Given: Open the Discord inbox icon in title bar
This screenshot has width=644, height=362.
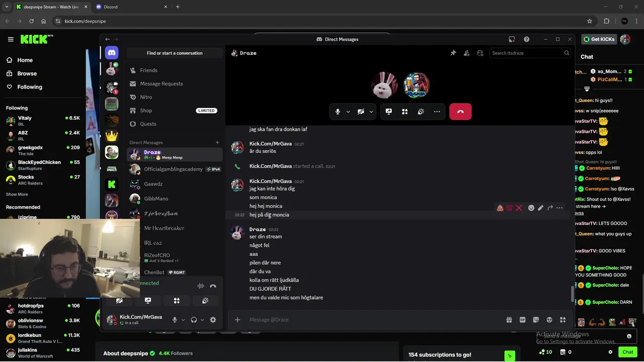Looking at the screenshot, I should pos(512,39).
